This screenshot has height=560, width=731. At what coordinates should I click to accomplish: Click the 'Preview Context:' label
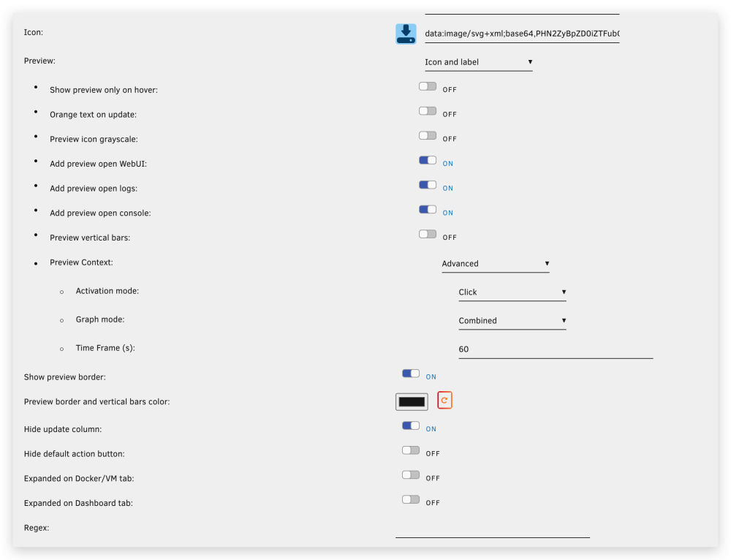tap(82, 262)
